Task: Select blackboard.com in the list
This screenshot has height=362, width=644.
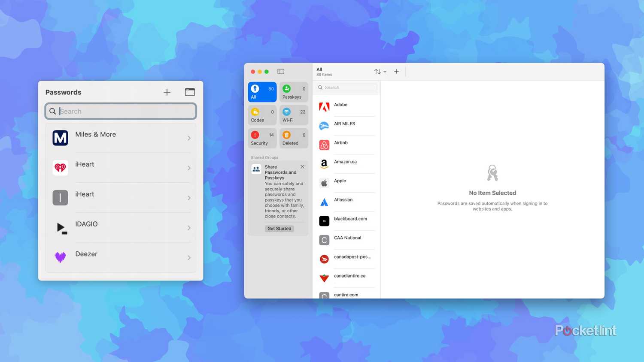Action: tap(346, 220)
